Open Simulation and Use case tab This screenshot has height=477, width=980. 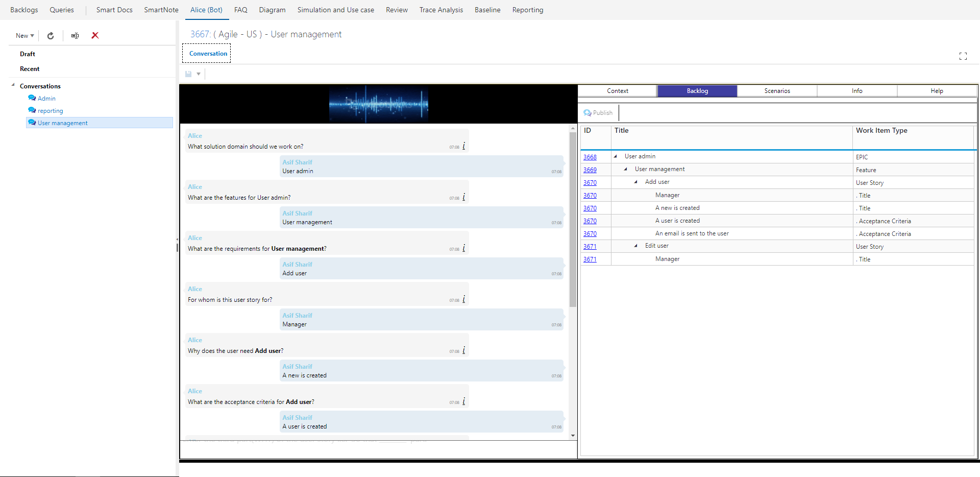click(336, 10)
